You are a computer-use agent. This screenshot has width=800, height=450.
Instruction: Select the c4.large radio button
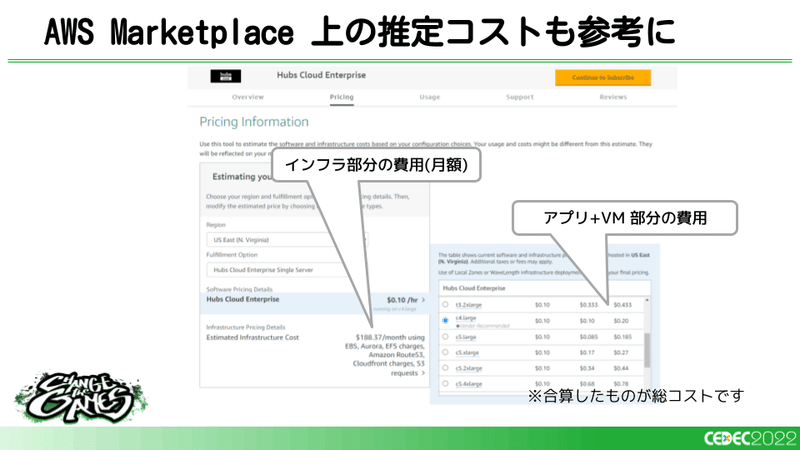click(x=445, y=320)
